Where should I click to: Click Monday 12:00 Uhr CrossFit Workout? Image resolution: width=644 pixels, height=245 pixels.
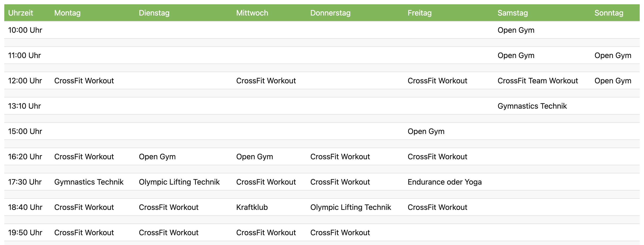tap(84, 81)
